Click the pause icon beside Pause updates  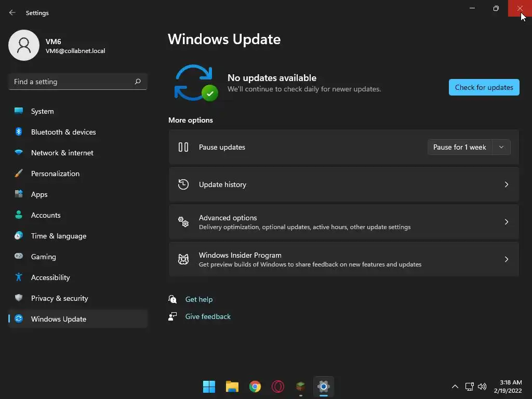[x=183, y=147]
